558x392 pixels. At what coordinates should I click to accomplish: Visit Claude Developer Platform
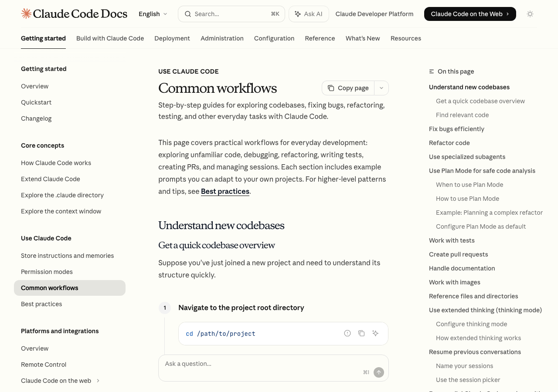click(x=374, y=14)
